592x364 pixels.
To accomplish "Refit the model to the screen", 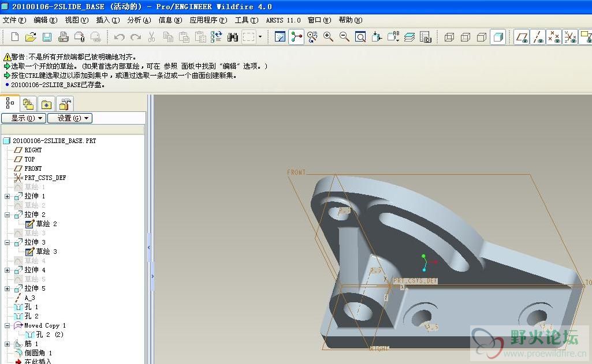I will tap(360, 37).
